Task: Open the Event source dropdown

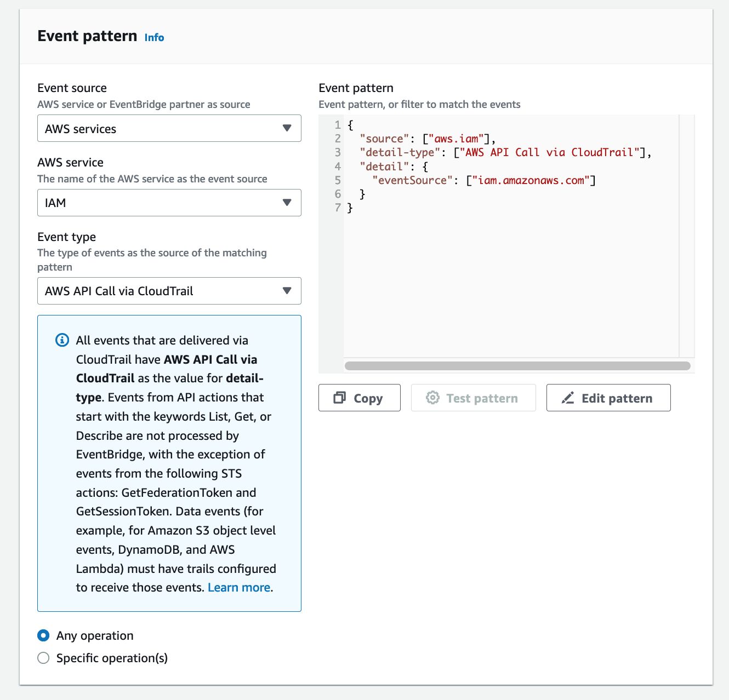Action: click(169, 128)
